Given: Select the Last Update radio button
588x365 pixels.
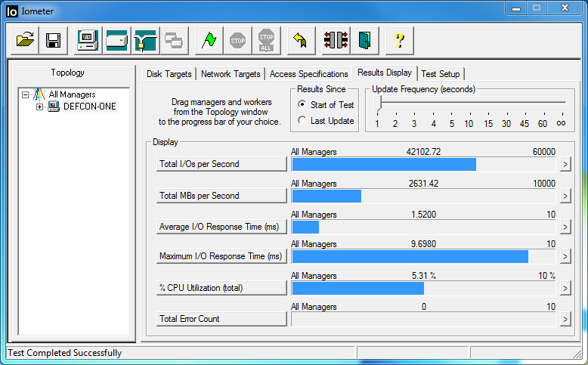Looking at the screenshot, I should tap(302, 121).
